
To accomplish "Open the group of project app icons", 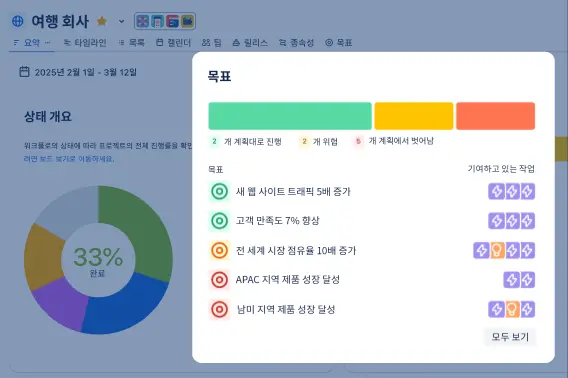I will (165, 21).
